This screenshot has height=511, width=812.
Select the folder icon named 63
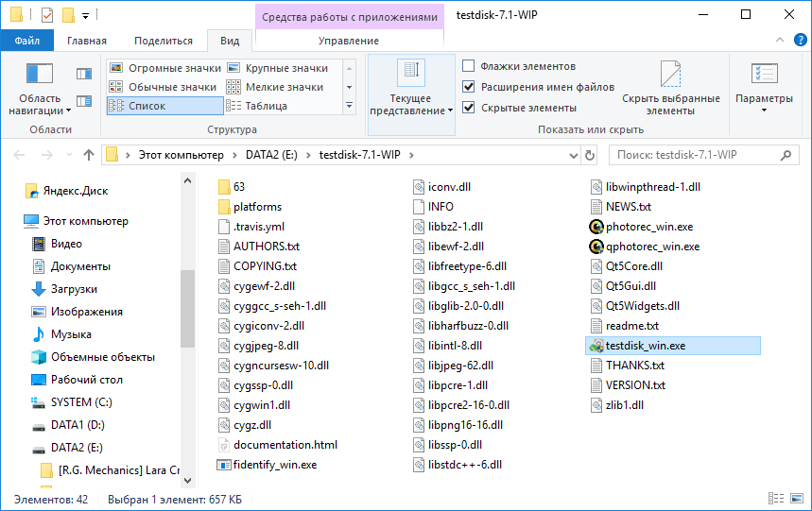pyautogui.click(x=224, y=187)
